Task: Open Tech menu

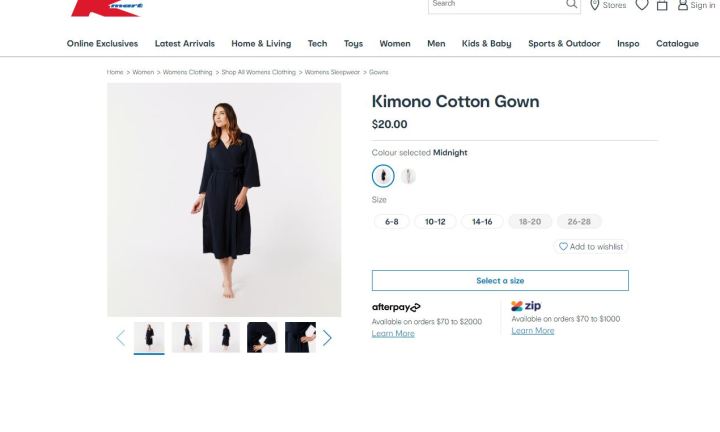Action: click(317, 44)
